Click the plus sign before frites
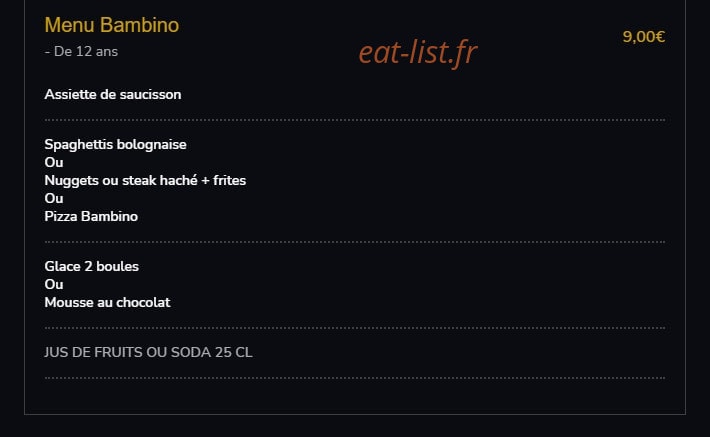Viewport: 710px width, 437px height. click(206, 181)
